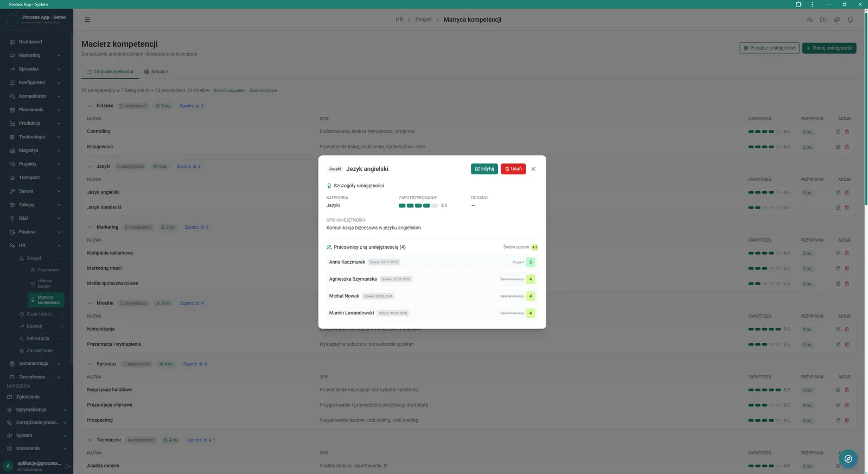Open Analiza danych skill row
The width and height of the screenshot is (868, 474).
[468, 466]
